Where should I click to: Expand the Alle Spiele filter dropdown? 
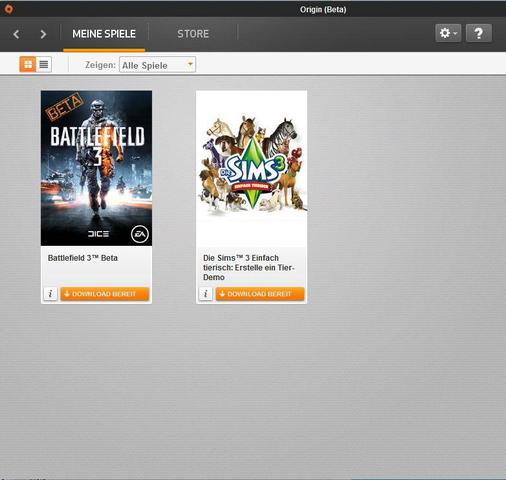[157, 65]
